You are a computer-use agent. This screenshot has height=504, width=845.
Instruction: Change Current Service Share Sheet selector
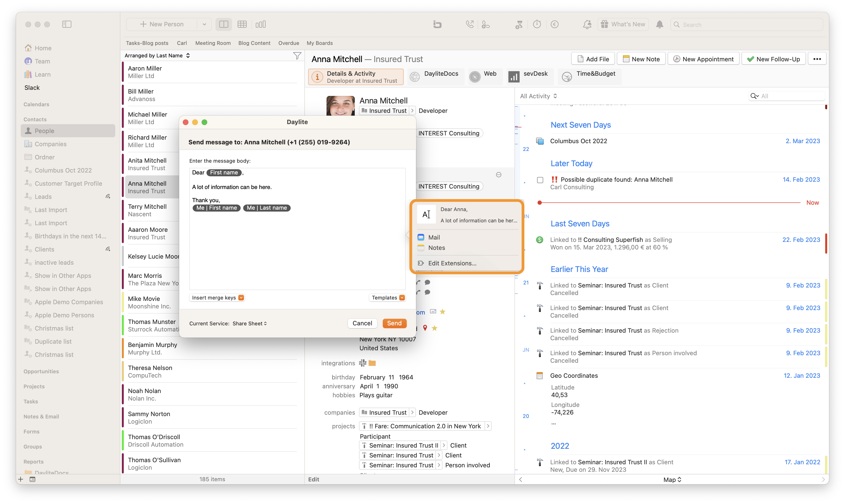(250, 324)
